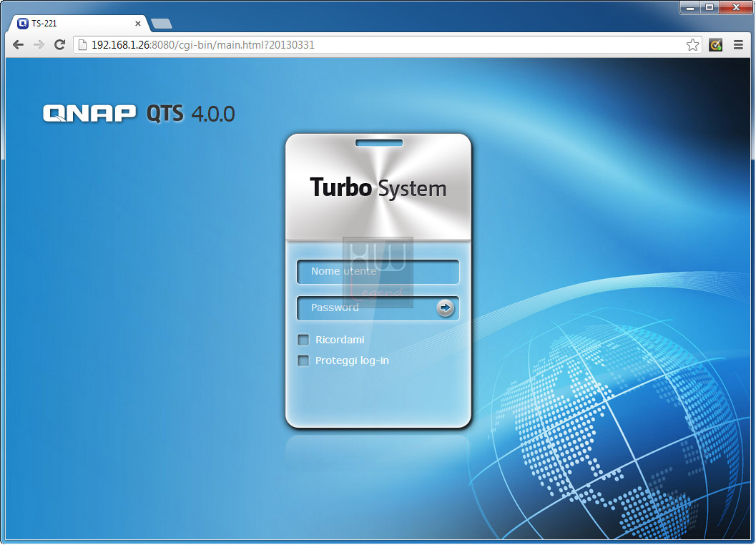Open the browser extension icon beside the menu
The height and width of the screenshot is (545, 756).
[715, 45]
